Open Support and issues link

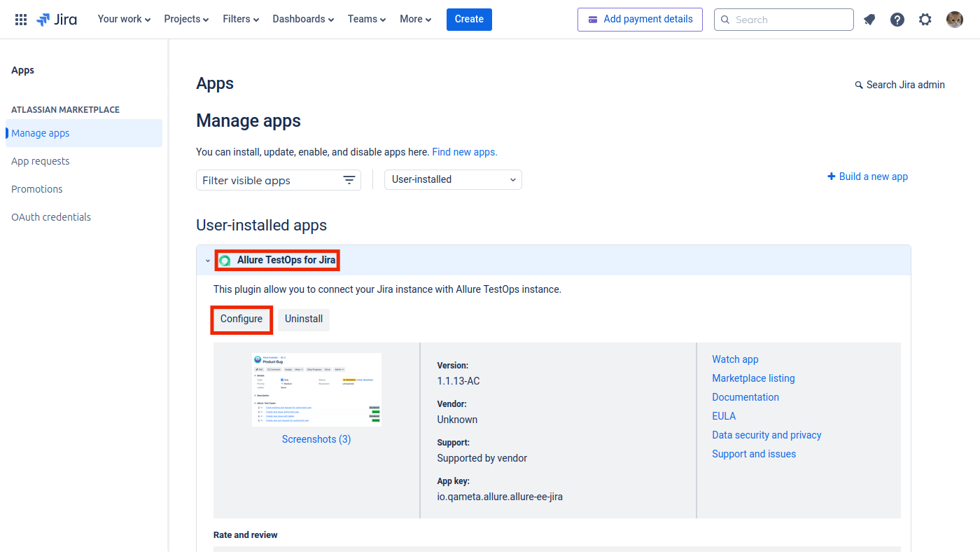click(x=754, y=454)
